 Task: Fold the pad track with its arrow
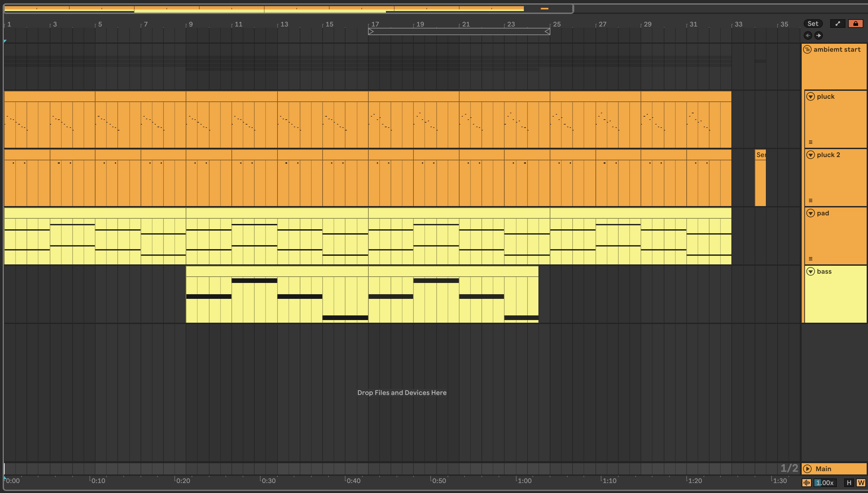click(810, 213)
